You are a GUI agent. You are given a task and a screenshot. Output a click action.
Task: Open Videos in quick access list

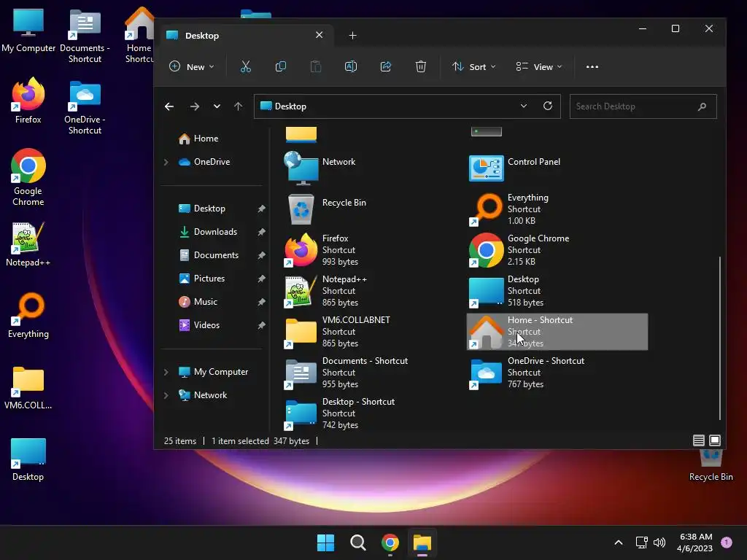[198, 325]
